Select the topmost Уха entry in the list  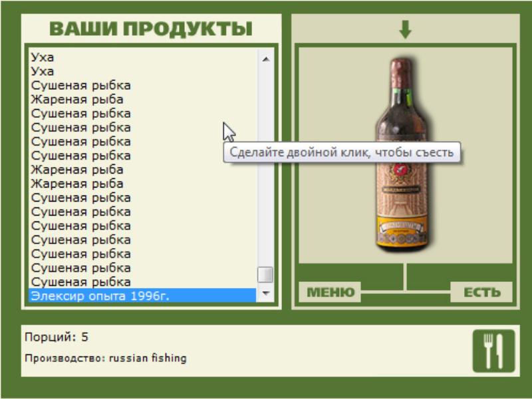click(x=142, y=57)
